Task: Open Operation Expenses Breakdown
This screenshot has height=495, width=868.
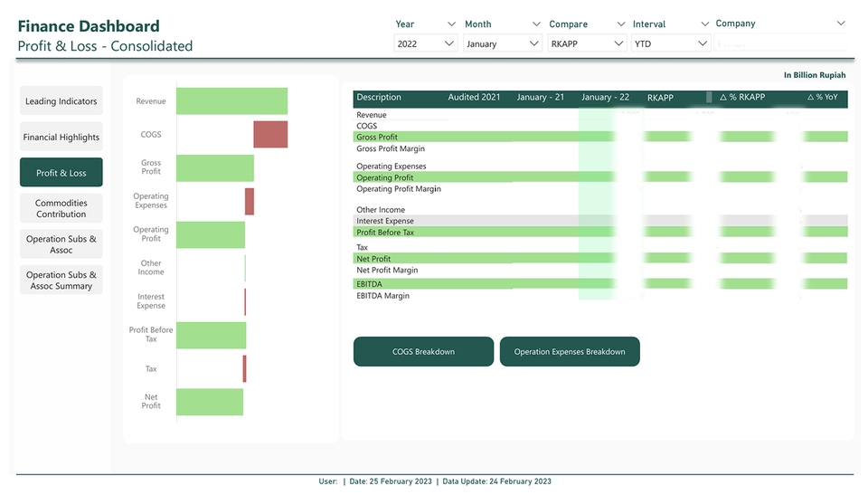Action: point(570,352)
